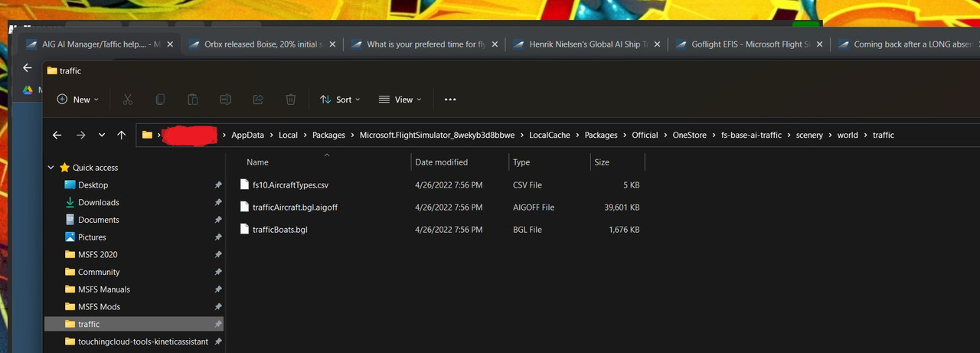Switch to Orbx released Boise browser tab

(x=261, y=44)
